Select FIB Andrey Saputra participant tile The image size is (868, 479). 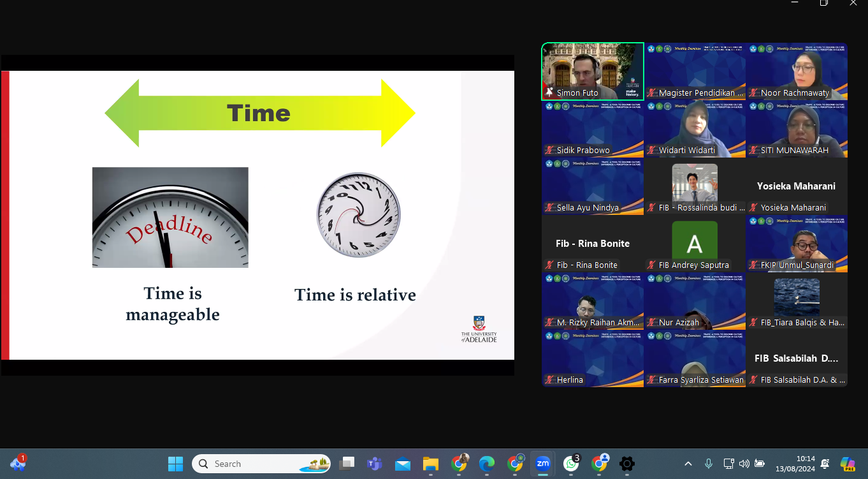tap(695, 244)
